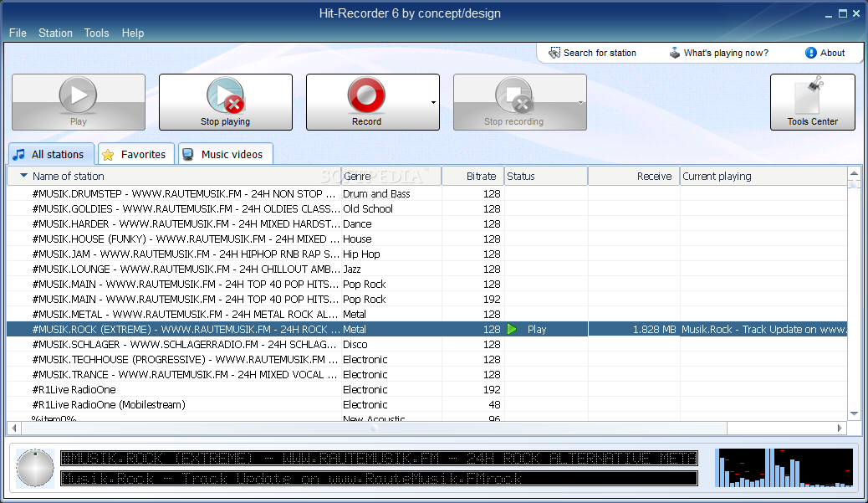
Task: Open Search for station
Action: coord(592,54)
